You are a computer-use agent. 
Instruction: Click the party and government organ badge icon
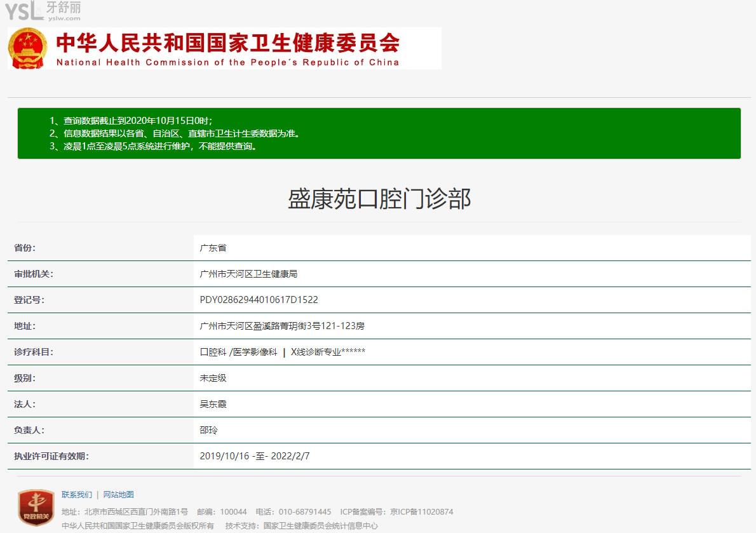point(36,508)
